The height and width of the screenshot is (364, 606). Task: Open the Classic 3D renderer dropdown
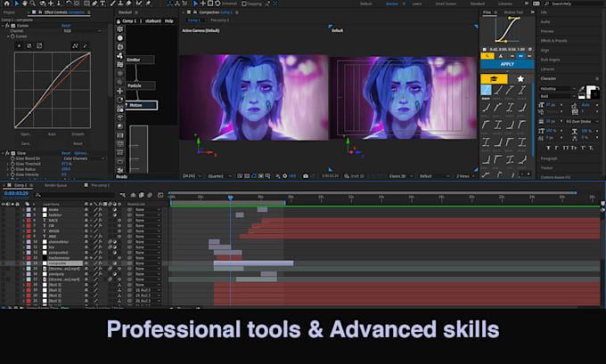[x=400, y=176]
